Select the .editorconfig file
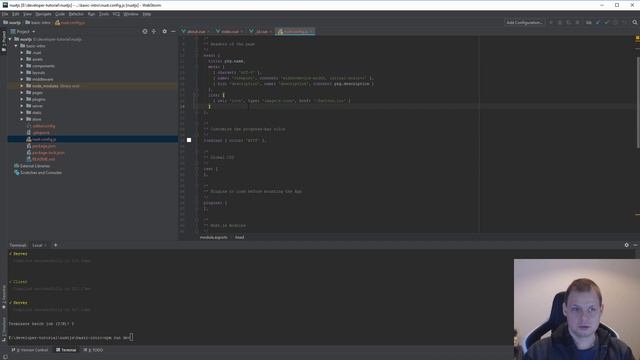Image resolution: width=640 pixels, height=360 pixels. pos(43,126)
